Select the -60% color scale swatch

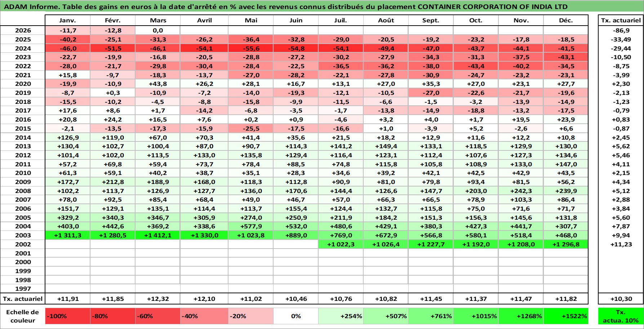157,316
